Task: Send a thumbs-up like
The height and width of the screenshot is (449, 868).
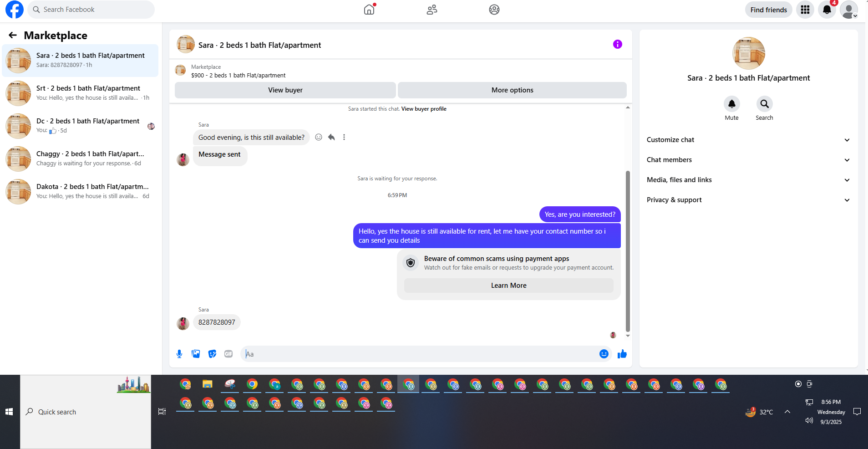Action: click(x=622, y=354)
